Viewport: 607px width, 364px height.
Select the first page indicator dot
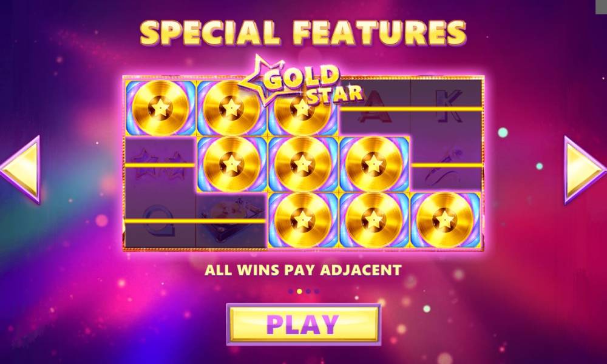coord(291,291)
